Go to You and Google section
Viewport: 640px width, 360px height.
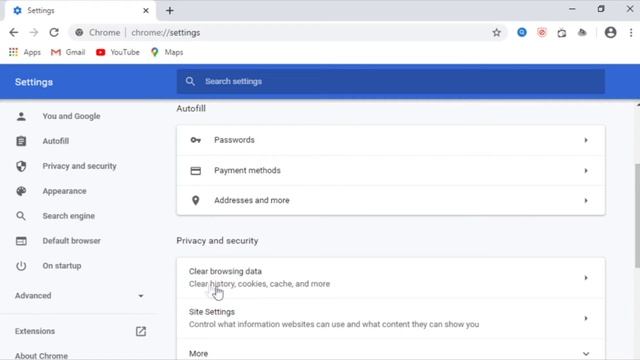(x=71, y=116)
